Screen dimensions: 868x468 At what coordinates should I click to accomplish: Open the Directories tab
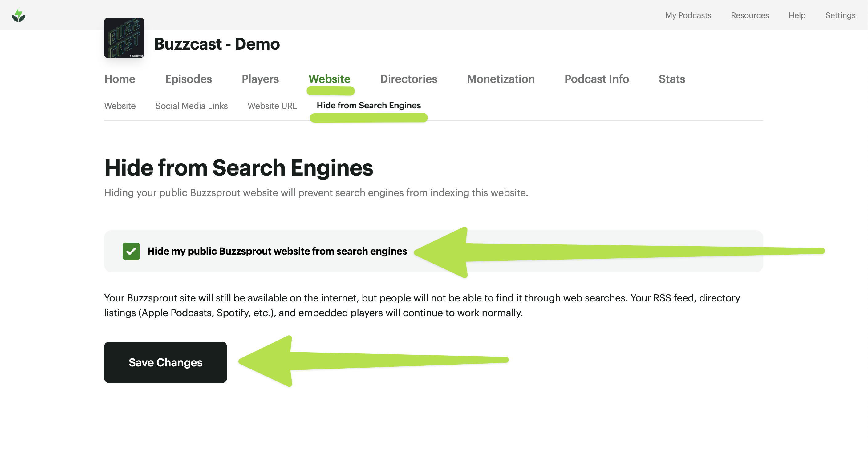[408, 79]
